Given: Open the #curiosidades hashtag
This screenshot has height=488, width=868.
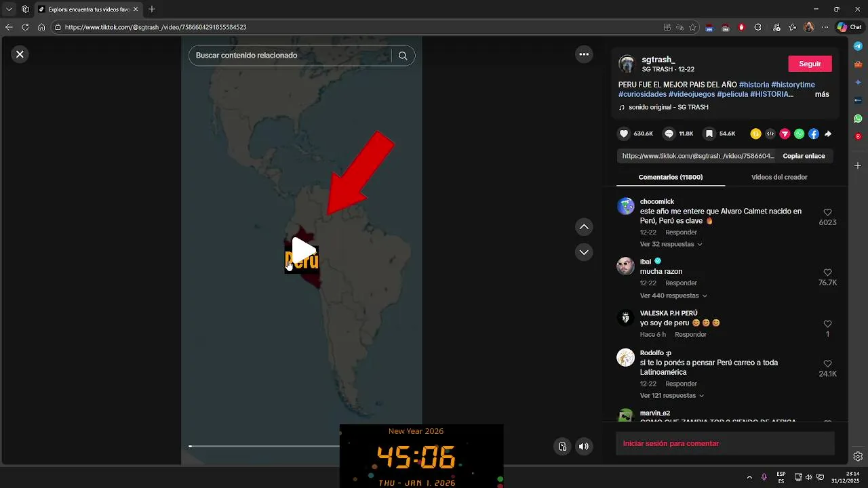Looking at the screenshot, I should (x=642, y=94).
